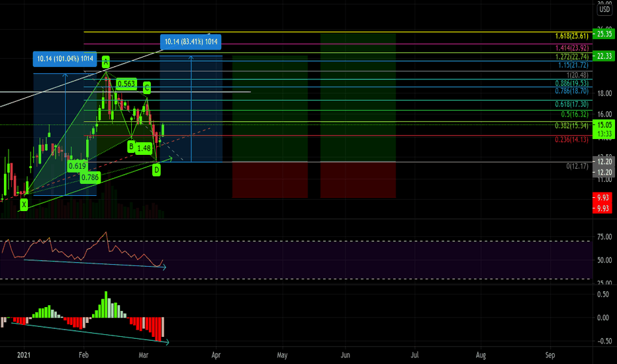Click Feb on the time axis

[x=83, y=355]
